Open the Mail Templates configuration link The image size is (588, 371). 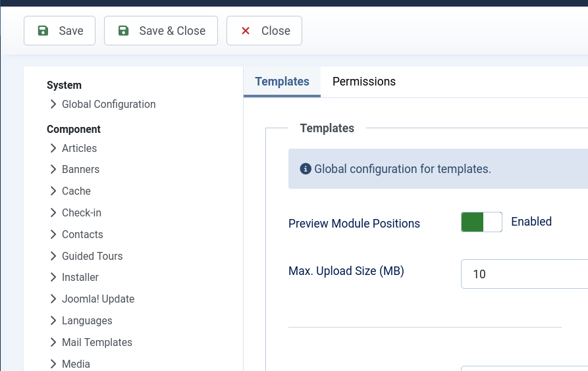[x=97, y=343]
